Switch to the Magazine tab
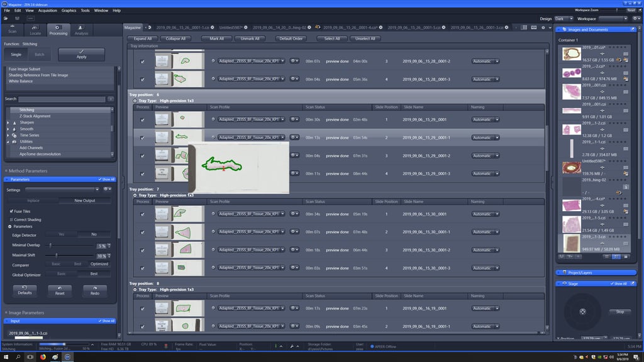The image size is (644, 362). click(x=133, y=28)
